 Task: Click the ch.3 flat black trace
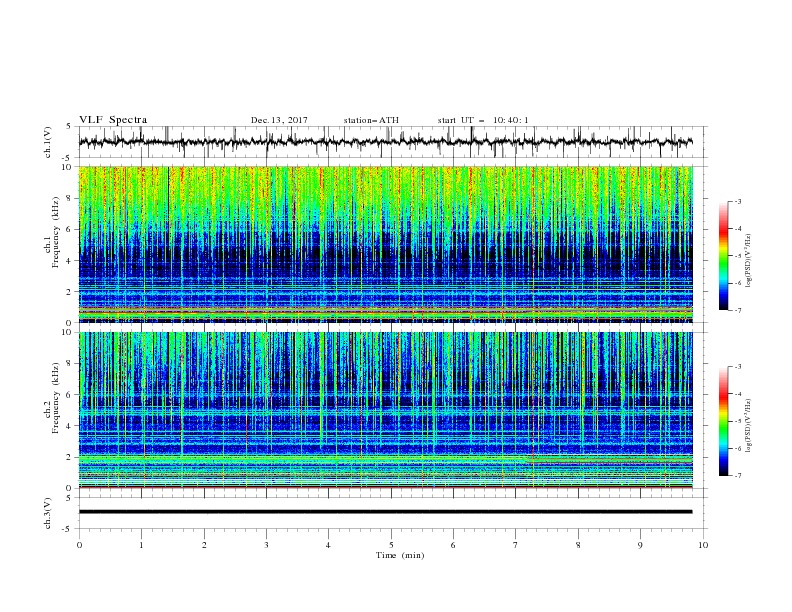point(386,512)
